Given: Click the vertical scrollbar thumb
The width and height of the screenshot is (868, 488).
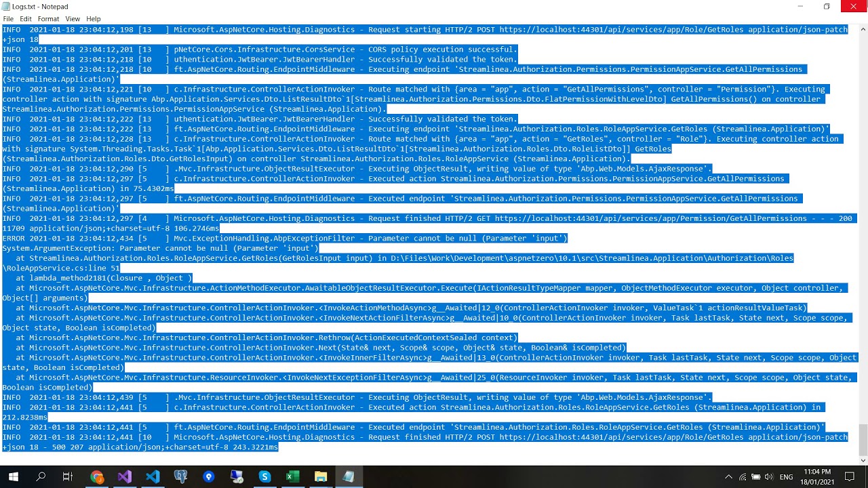Looking at the screenshot, I should coord(863,440).
